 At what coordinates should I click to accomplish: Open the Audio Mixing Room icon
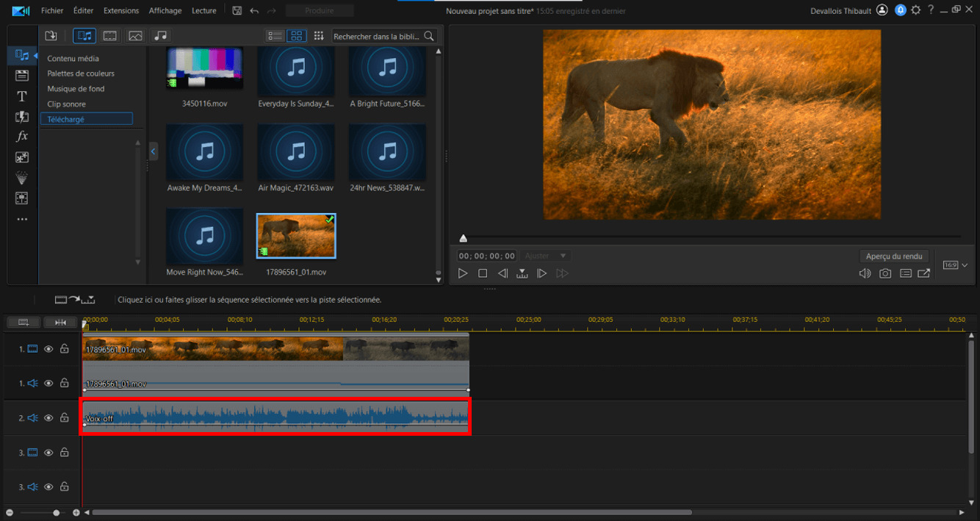pyautogui.click(x=22, y=198)
